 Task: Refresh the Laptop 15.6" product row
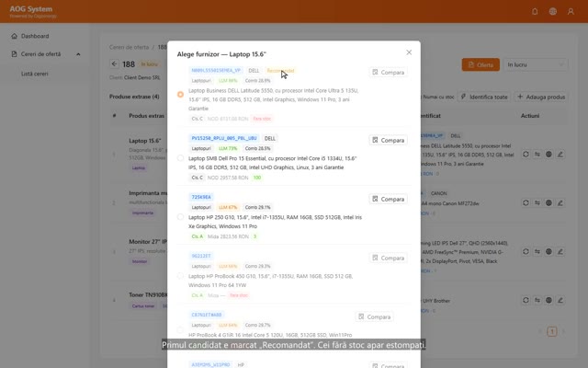(x=526, y=155)
